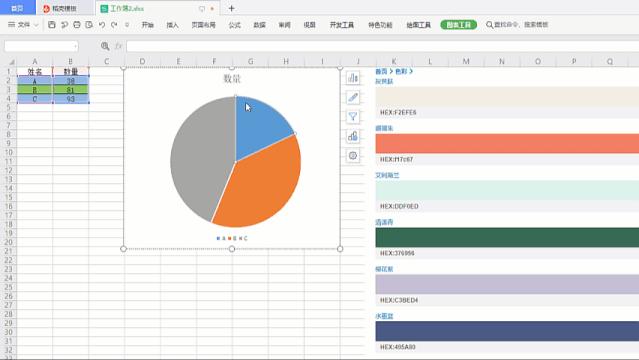Click the search magnifier icon in the ribbon
The width and height of the screenshot is (639, 360).
pos(489,25)
